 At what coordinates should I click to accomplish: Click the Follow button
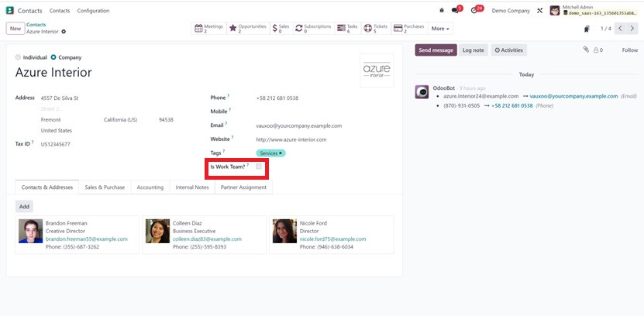[x=629, y=50]
